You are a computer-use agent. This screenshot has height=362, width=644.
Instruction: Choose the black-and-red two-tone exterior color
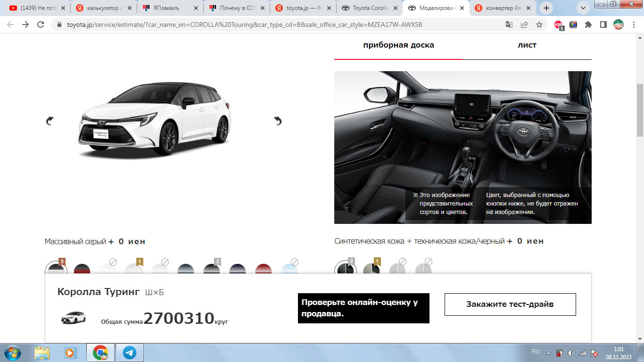tap(82, 269)
